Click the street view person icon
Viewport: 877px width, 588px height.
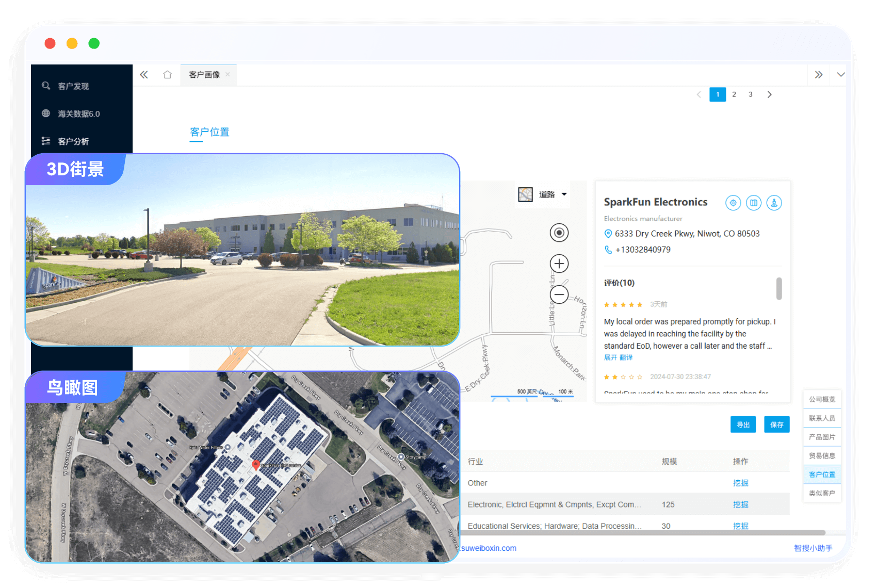click(x=774, y=203)
